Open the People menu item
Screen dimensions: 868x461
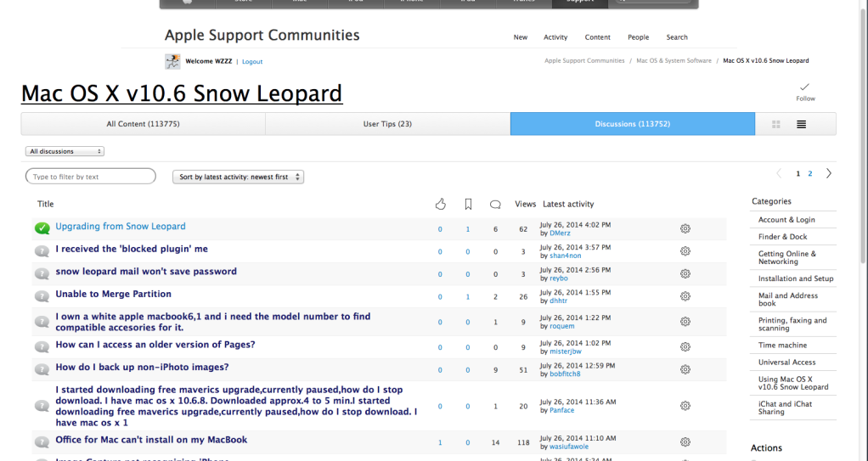click(x=639, y=37)
